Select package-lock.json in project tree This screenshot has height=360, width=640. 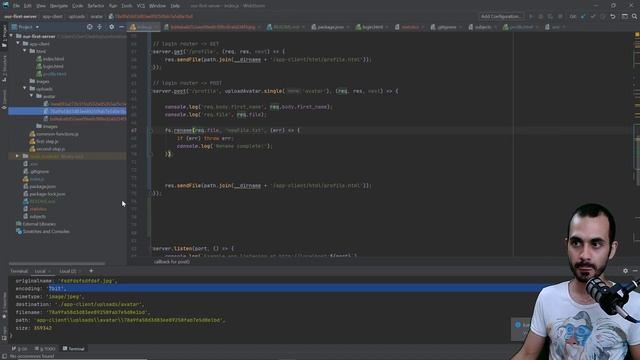pos(47,194)
